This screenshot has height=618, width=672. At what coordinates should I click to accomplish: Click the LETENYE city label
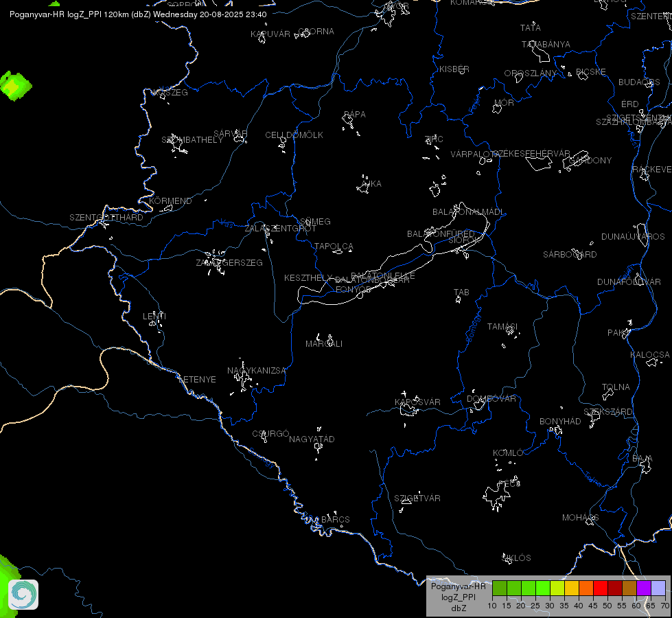pos(197,380)
